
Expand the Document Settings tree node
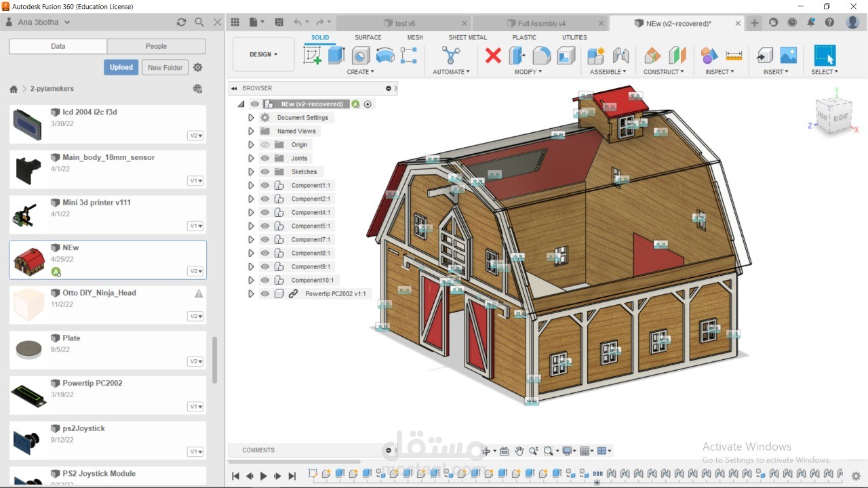click(x=251, y=117)
